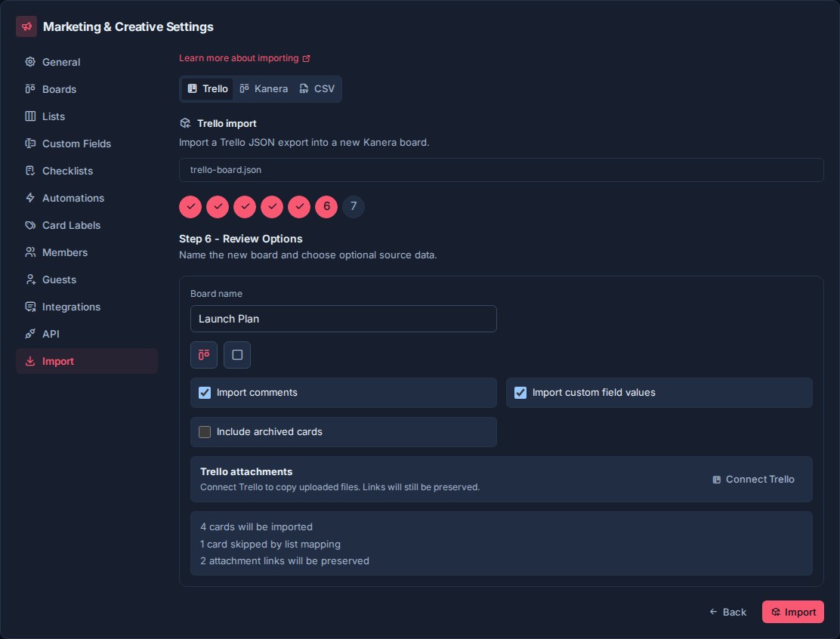Click '4 cards will be imported' text
The image size is (840, 639).
click(x=256, y=527)
